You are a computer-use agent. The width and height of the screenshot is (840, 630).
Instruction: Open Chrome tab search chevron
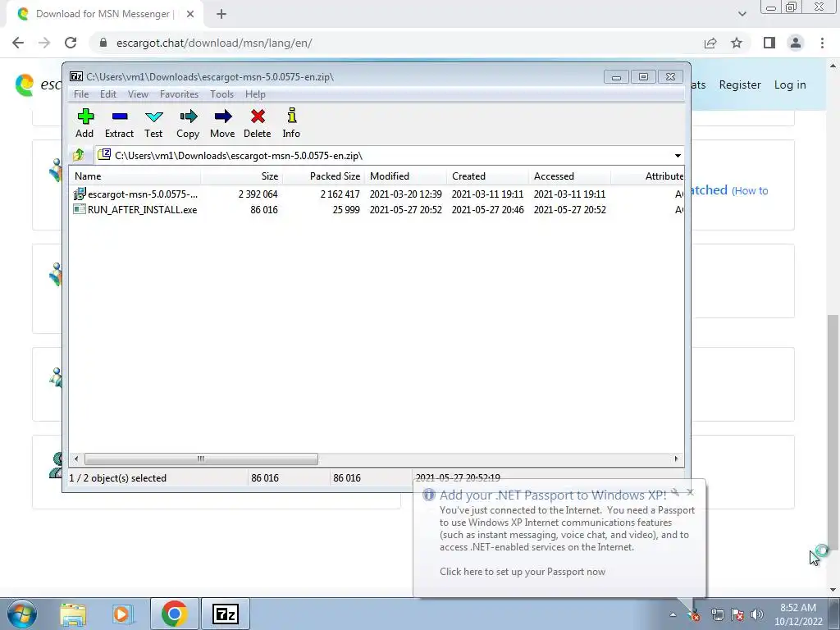(x=742, y=14)
